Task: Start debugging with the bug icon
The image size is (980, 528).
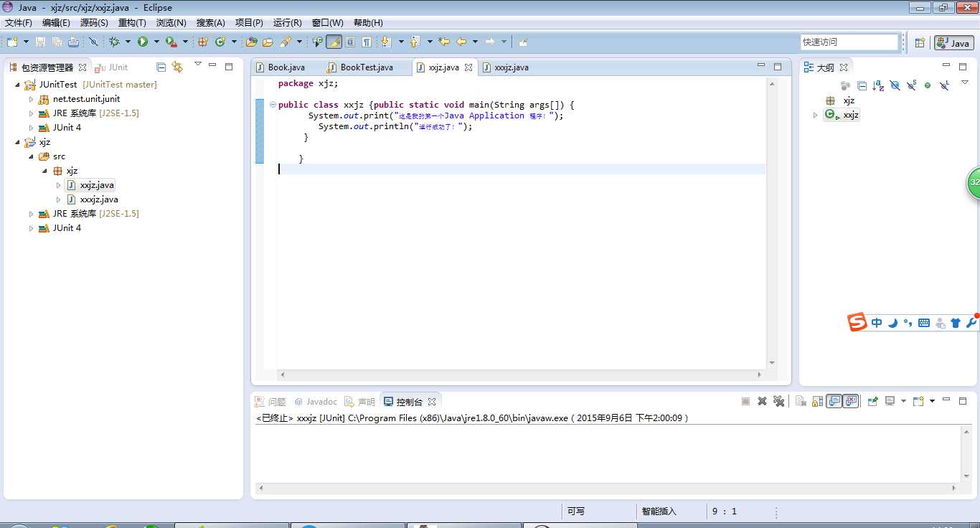Action: pyautogui.click(x=114, y=42)
